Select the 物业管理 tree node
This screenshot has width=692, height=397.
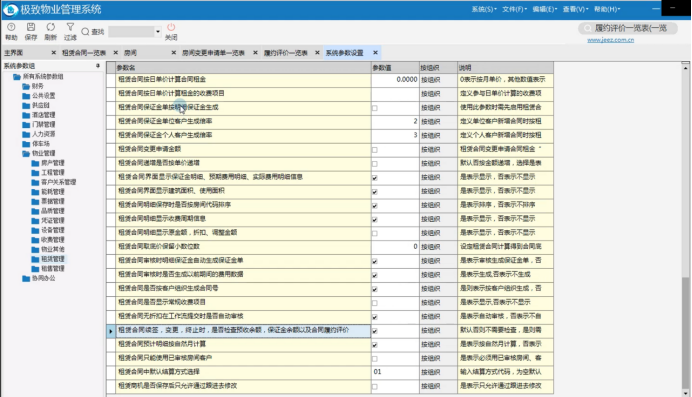point(44,153)
